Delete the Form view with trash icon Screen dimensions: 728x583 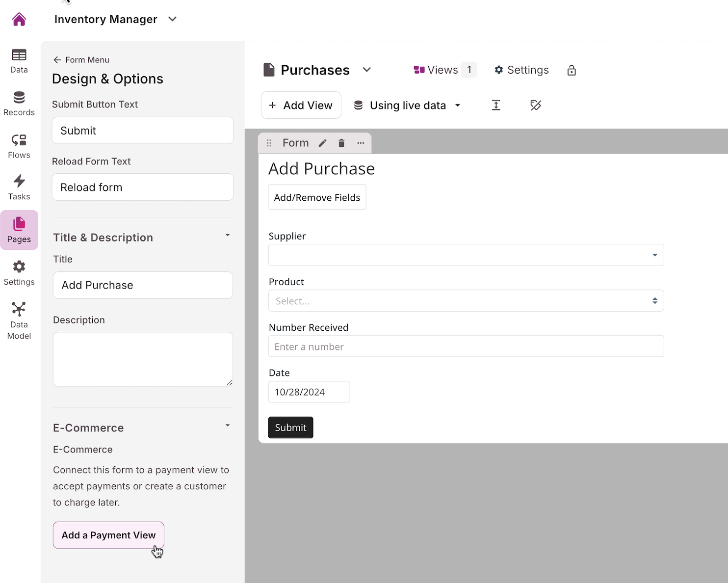pos(341,143)
